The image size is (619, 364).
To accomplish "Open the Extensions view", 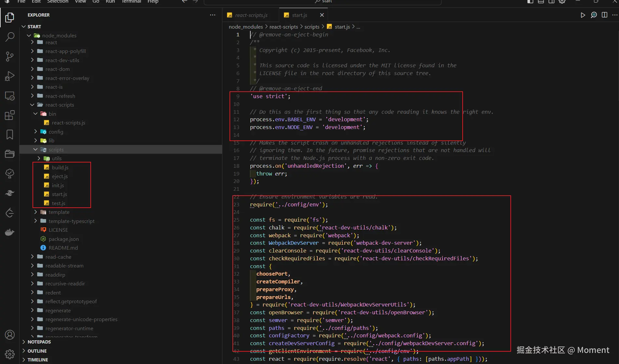I will click(x=10, y=115).
